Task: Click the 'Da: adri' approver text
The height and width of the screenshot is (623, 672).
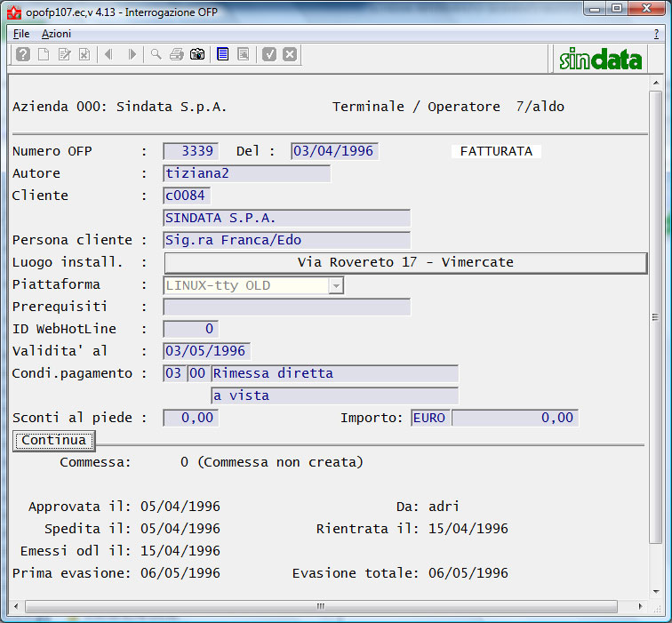Action: point(428,507)
